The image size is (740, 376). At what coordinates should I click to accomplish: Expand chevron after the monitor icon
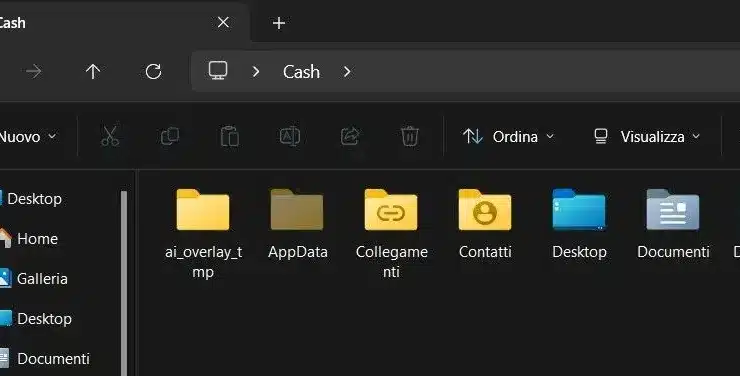tap(256, 72)
